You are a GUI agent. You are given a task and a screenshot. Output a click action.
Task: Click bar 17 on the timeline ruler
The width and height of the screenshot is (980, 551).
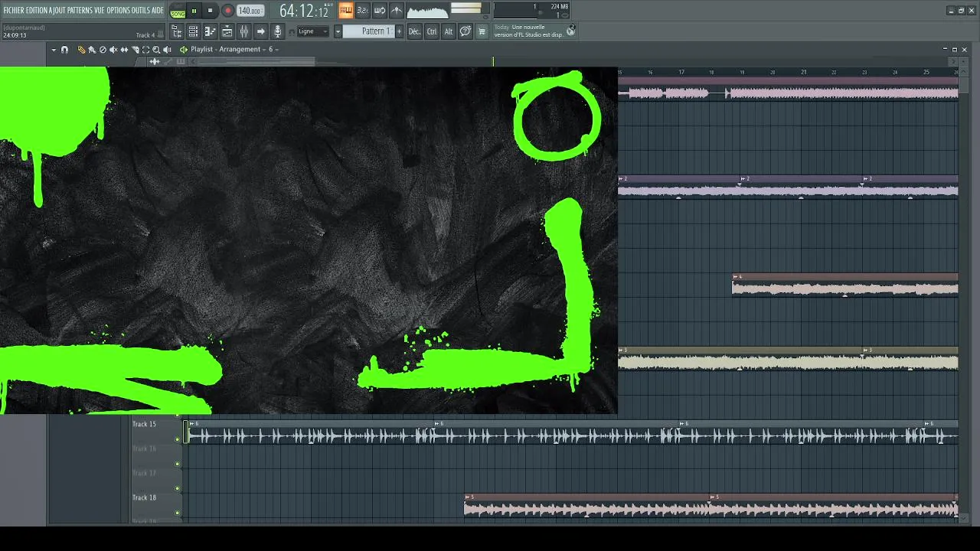pos(681,72)
